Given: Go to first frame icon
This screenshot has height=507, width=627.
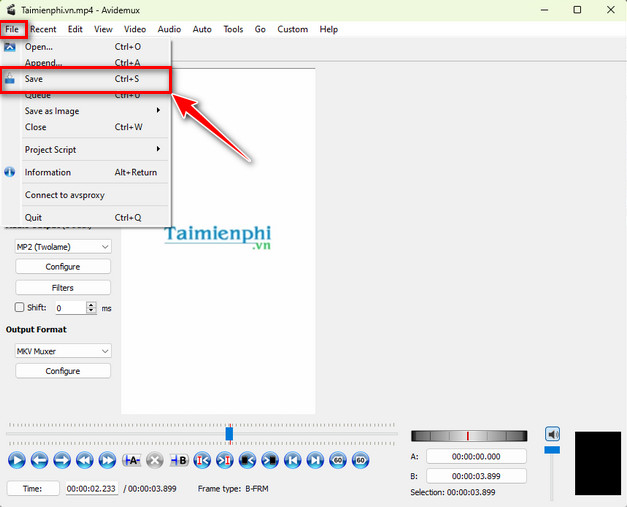Looking at the screenshot, I should pos(293,460).
